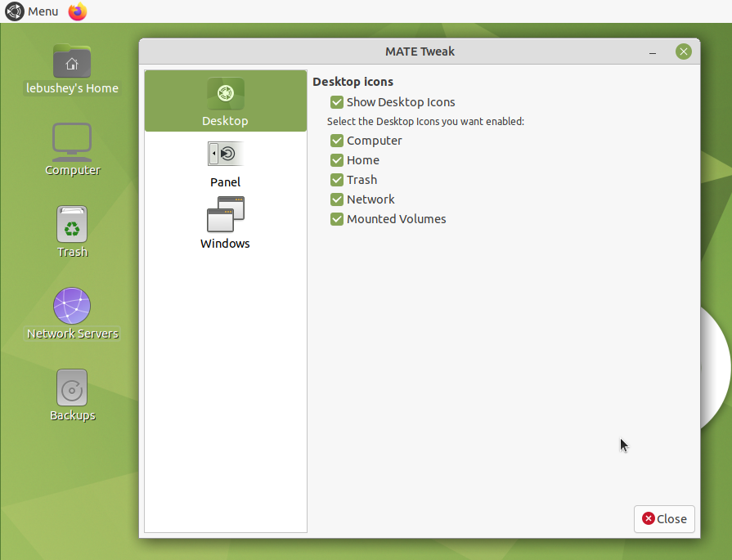Select the Backups volume desktop icon

(72, 388)
